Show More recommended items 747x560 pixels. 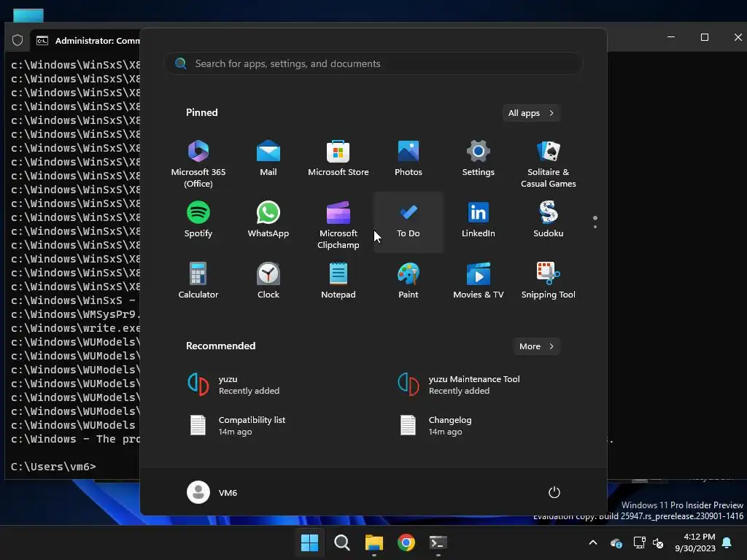click(537, 346)
